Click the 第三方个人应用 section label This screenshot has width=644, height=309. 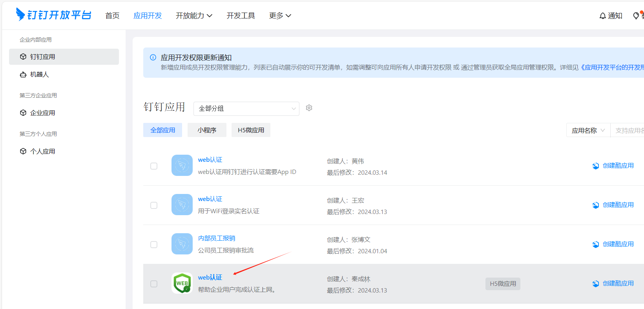[x=38, y=134]
